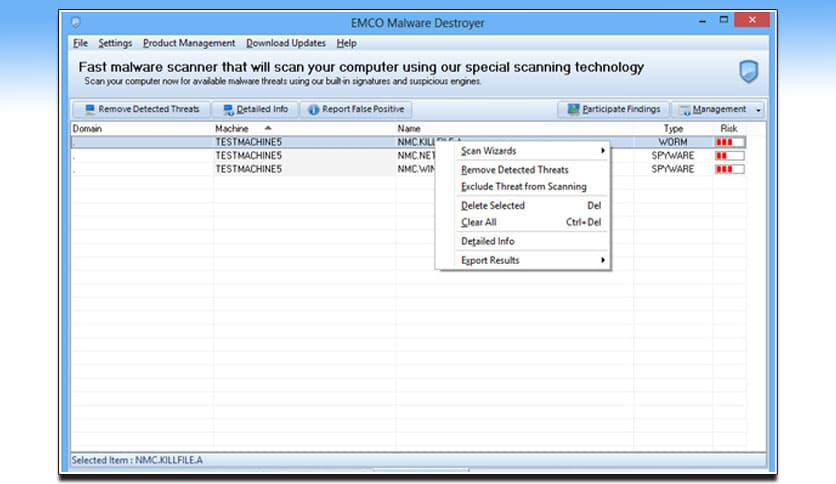Maximize the EMCO Malware Destroyer window
This screenshot has width=836, height=484.
click(724, 20)
